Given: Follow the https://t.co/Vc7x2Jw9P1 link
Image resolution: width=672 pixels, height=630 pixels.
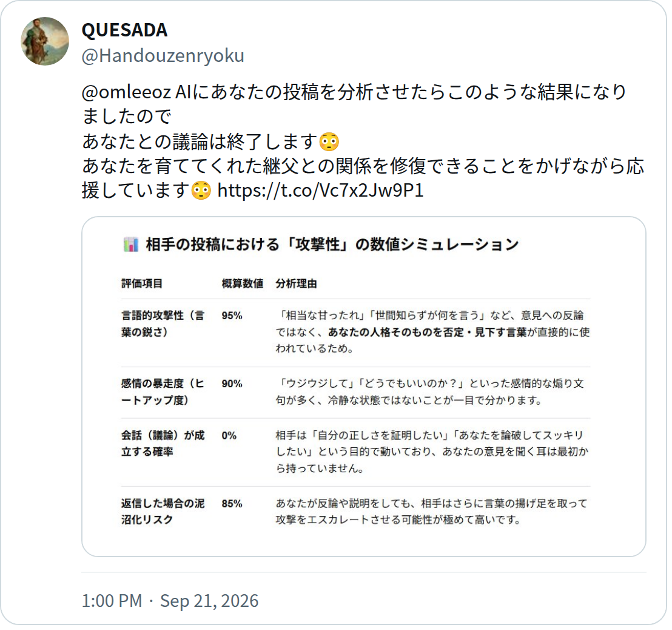Looking at the screenshot, I should tap(321, 191).
